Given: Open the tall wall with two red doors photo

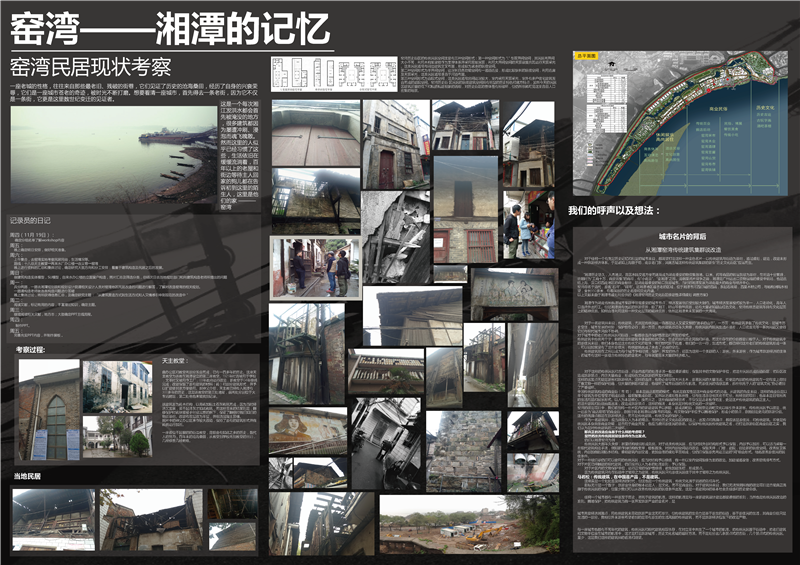Looking at the screenshot, I should [x=465, y=209].
